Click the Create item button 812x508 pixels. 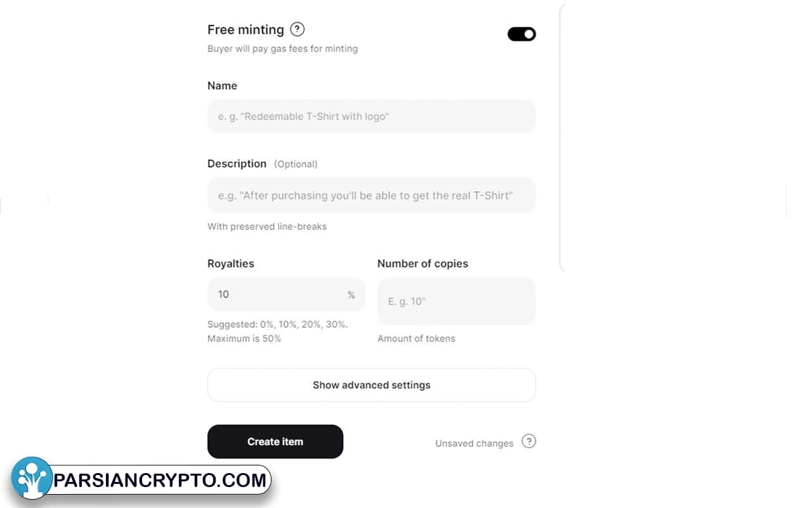[275, 441]
